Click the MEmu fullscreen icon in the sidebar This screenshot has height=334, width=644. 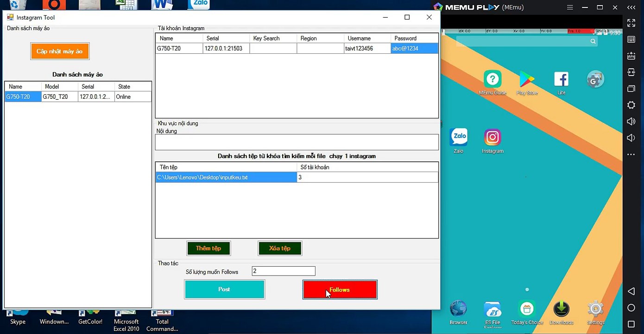631,23
